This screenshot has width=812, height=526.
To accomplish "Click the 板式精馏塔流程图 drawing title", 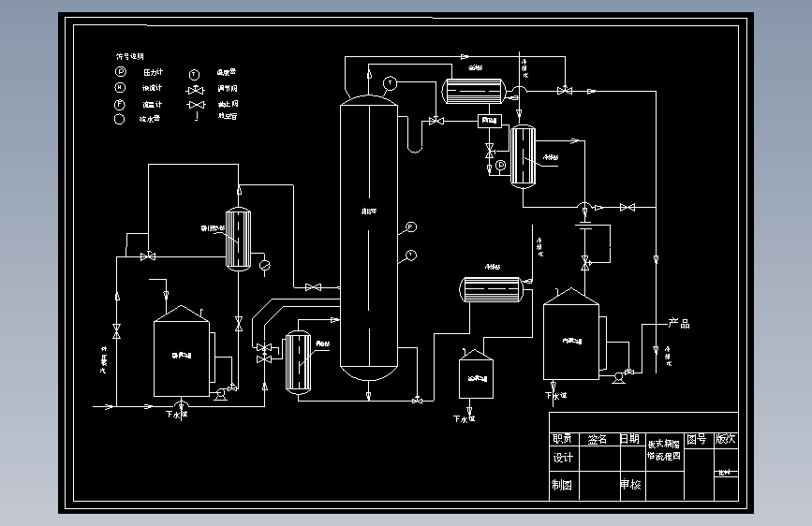I will (664, 450).
